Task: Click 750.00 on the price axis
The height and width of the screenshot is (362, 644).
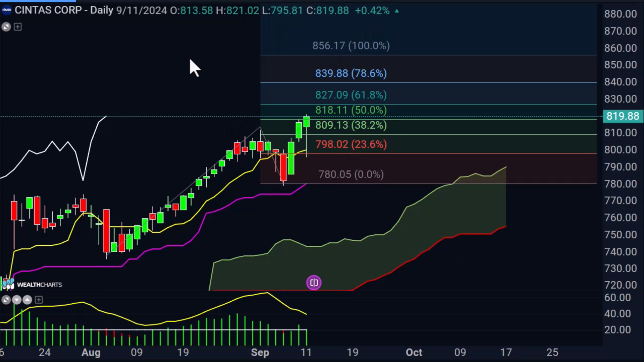Action: (621, 235)
